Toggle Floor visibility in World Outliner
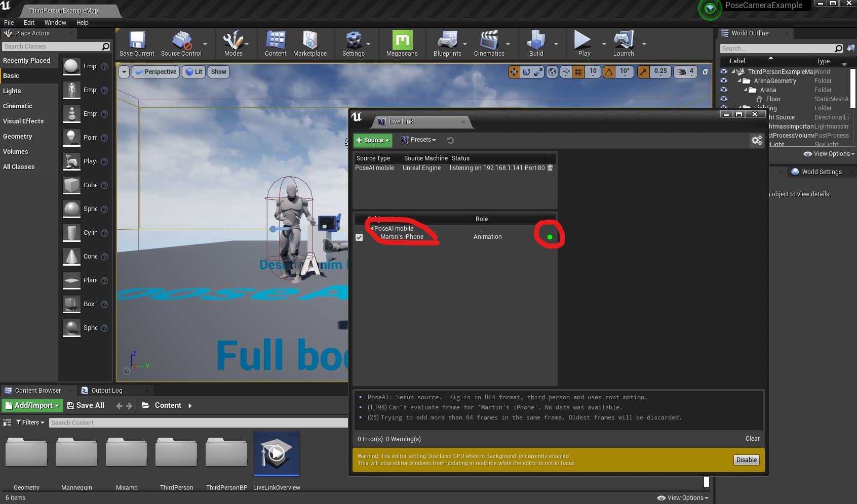 click(723, 99)
